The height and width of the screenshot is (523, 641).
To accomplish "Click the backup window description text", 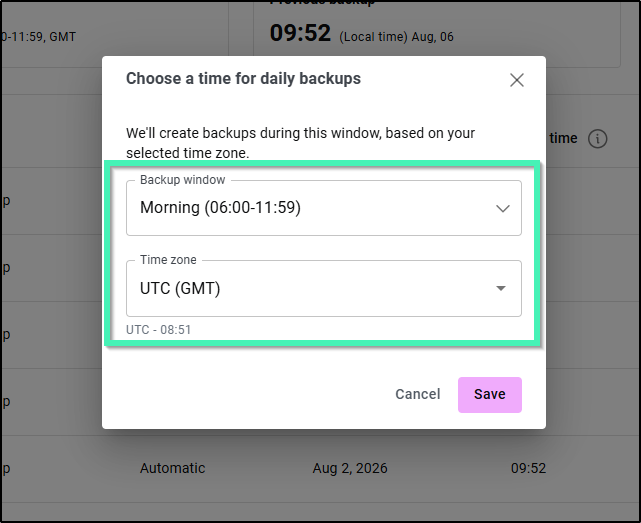I will [x=300, y=143].
